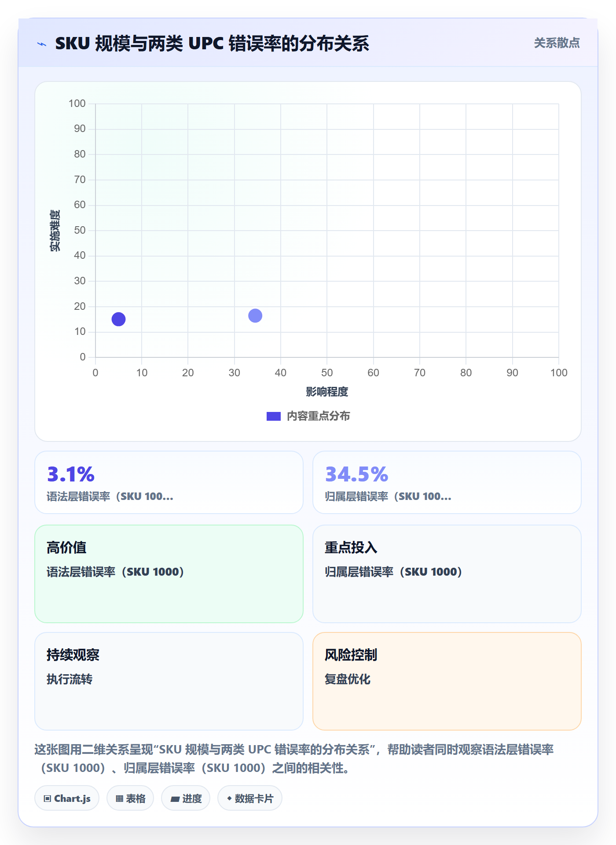Click the 关系散点 label in header
616x845 pixels.
click(557, 43)
